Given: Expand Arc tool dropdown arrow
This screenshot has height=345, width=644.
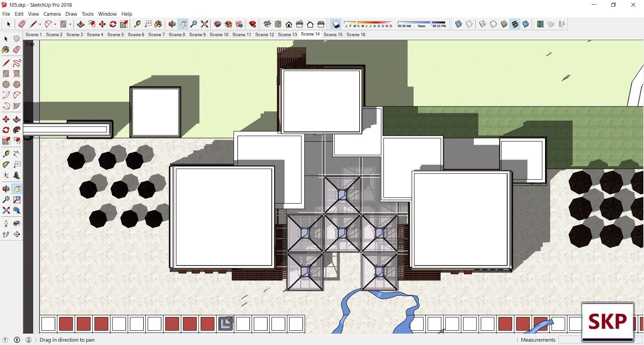Looking at the screenshot, I should 55,24.
